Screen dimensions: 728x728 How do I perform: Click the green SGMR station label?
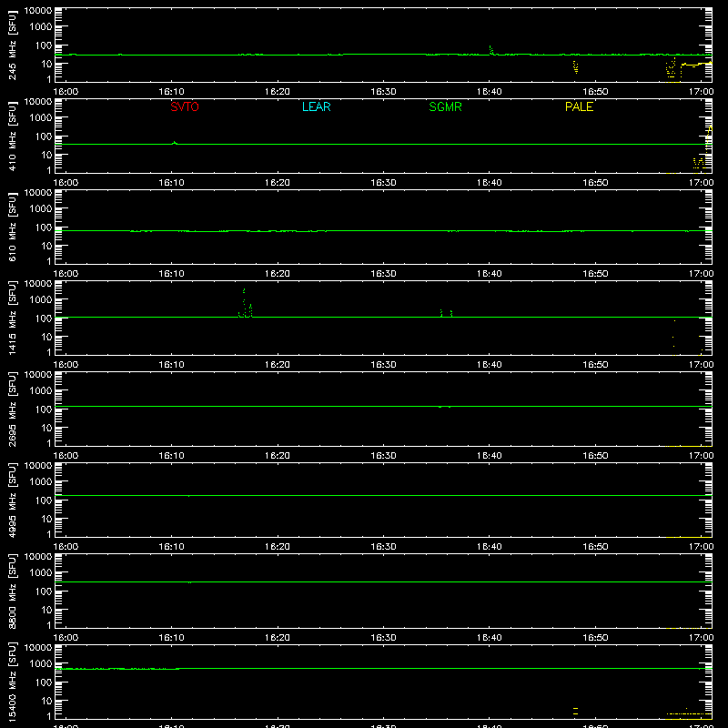pos(445,106)
